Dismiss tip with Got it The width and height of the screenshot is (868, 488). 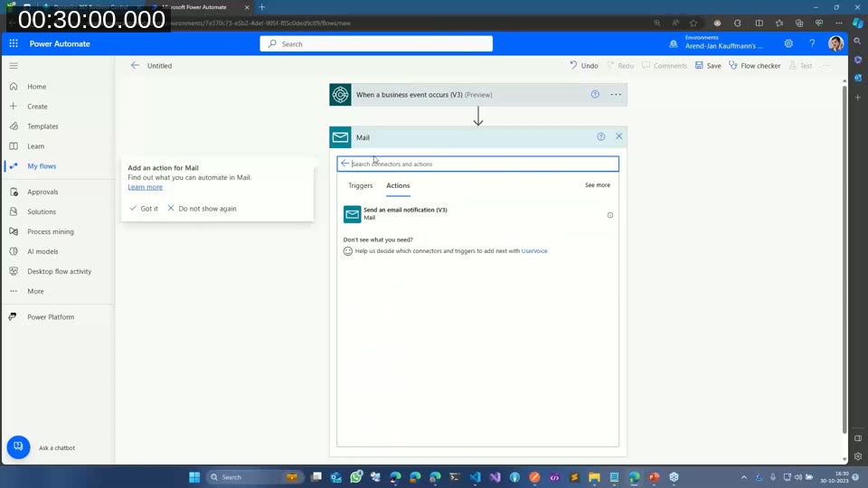click(144, 209)
